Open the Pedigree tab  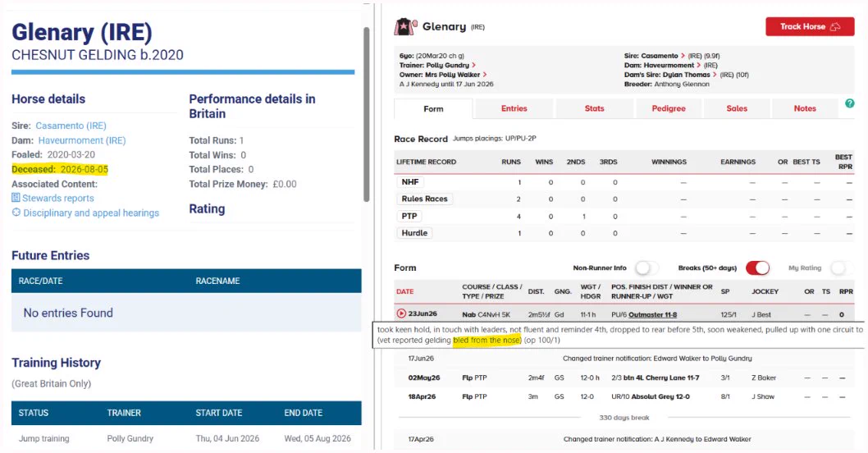pyautogui.click(x=669, y=108)
